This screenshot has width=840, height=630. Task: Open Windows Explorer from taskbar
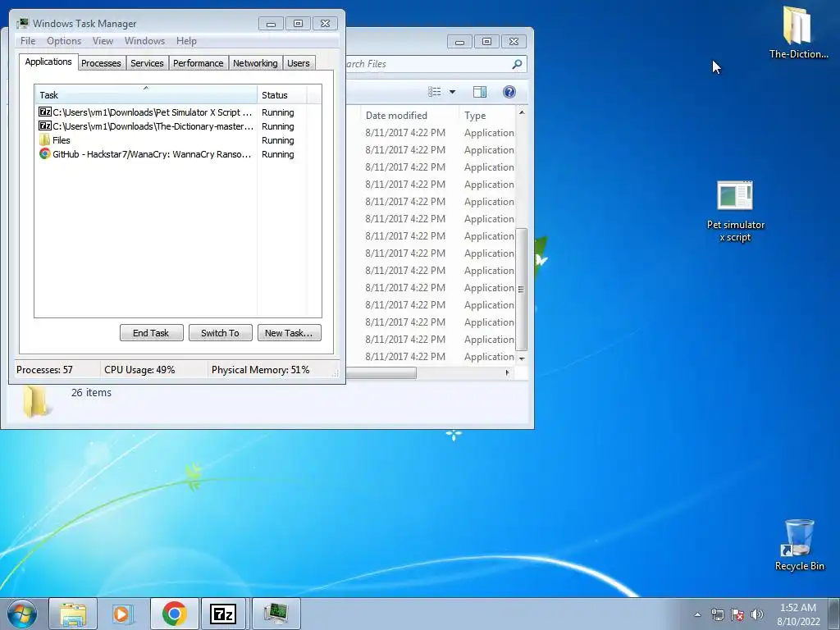pos(73,614)
